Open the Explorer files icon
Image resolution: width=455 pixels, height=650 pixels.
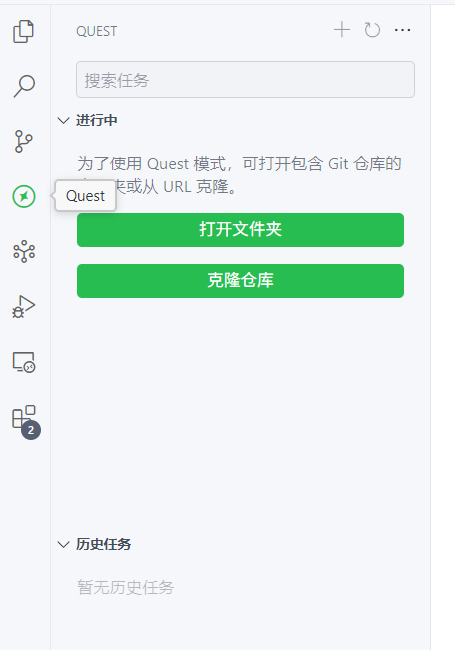pos(24,32)
